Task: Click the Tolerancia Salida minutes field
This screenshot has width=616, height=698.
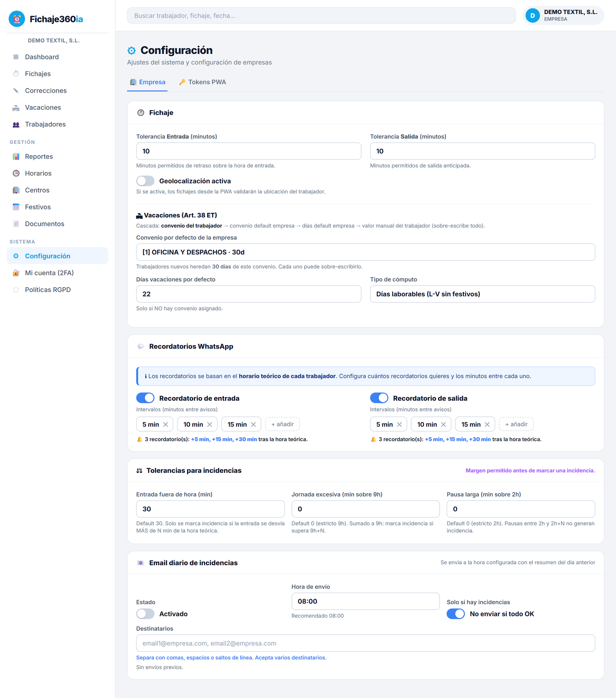Action: tap(482, 151)
